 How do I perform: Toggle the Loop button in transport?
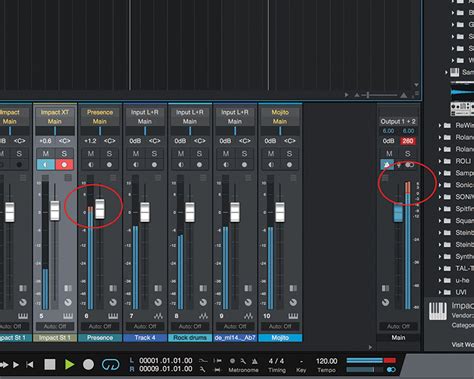110,365
